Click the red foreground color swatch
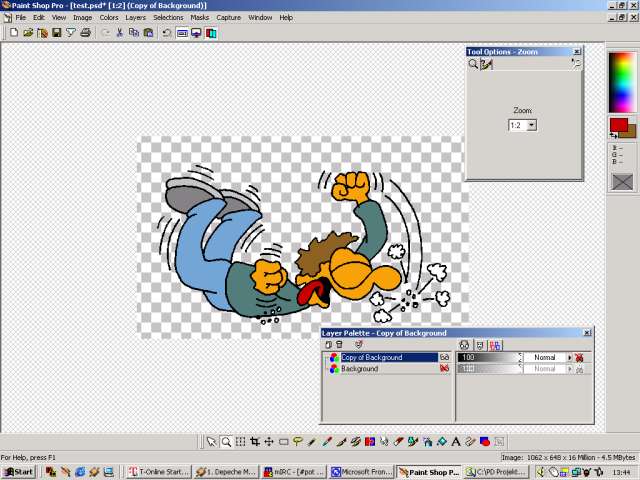The width and height of the screenshot is (640, 480). [x=618, y=124]
